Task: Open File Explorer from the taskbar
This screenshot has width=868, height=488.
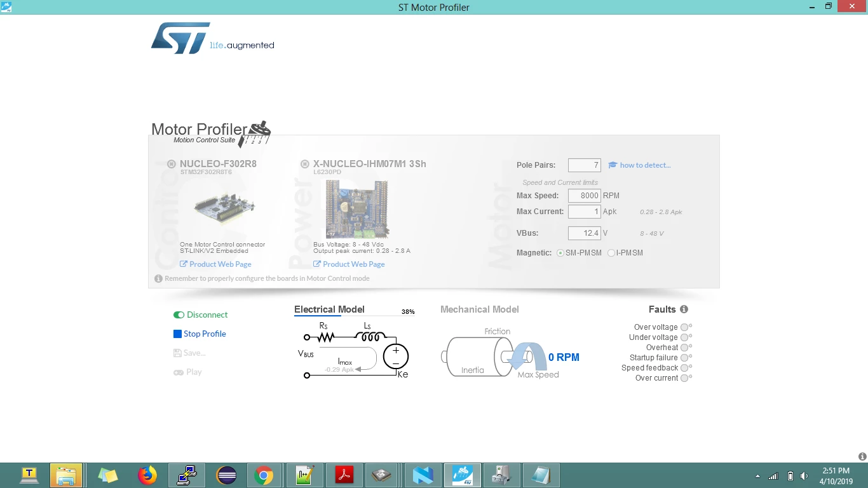Action: coord(66,475)
